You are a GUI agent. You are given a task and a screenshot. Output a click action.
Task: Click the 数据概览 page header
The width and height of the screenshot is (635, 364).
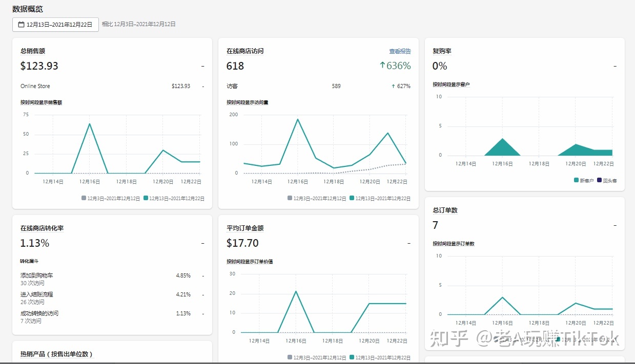[28, 9]
